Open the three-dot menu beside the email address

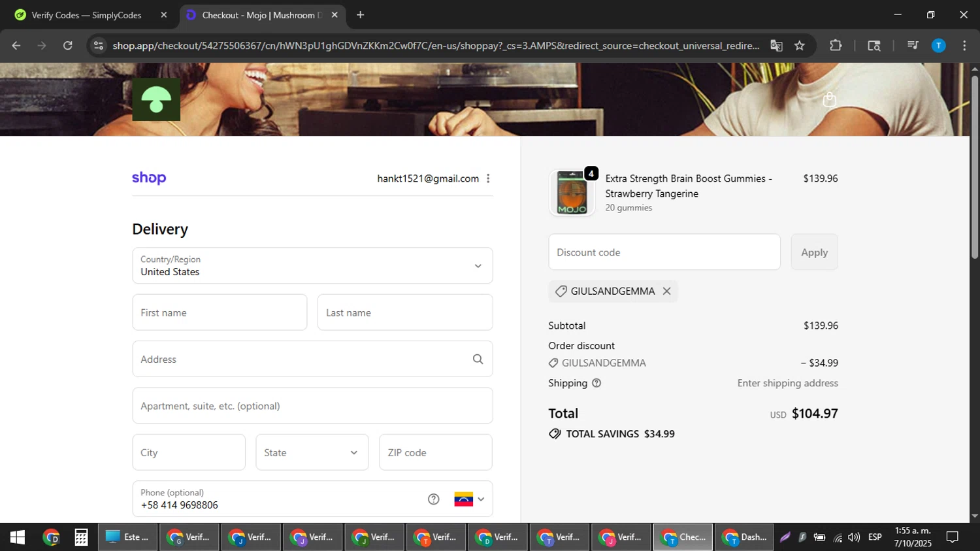pos(488,178)
